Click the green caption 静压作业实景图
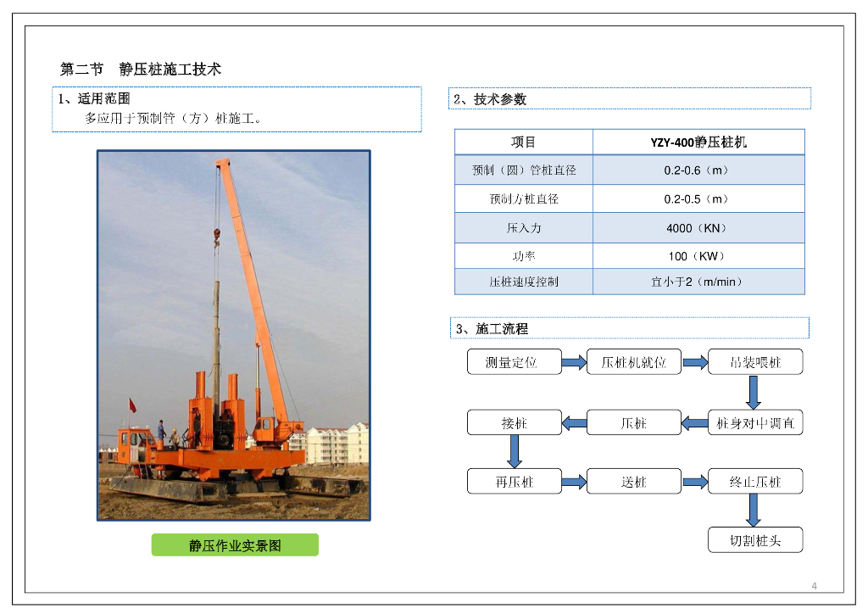Screen dimensions: 868x614 coord(235,545)
